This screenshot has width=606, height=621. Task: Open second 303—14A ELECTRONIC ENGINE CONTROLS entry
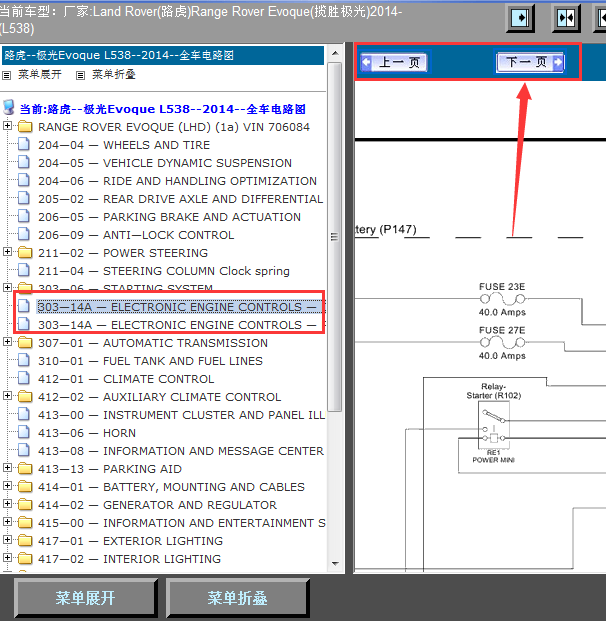click(x=181, y=325)
